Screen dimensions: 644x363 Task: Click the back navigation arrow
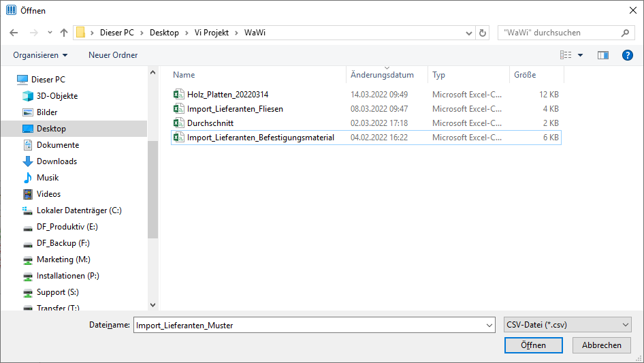pos(14,33)
